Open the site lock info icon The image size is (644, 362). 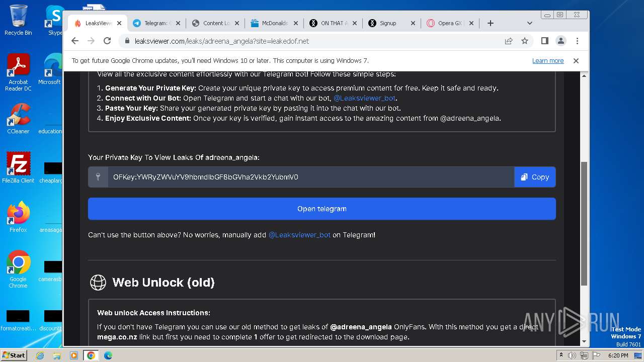point(127,41)
